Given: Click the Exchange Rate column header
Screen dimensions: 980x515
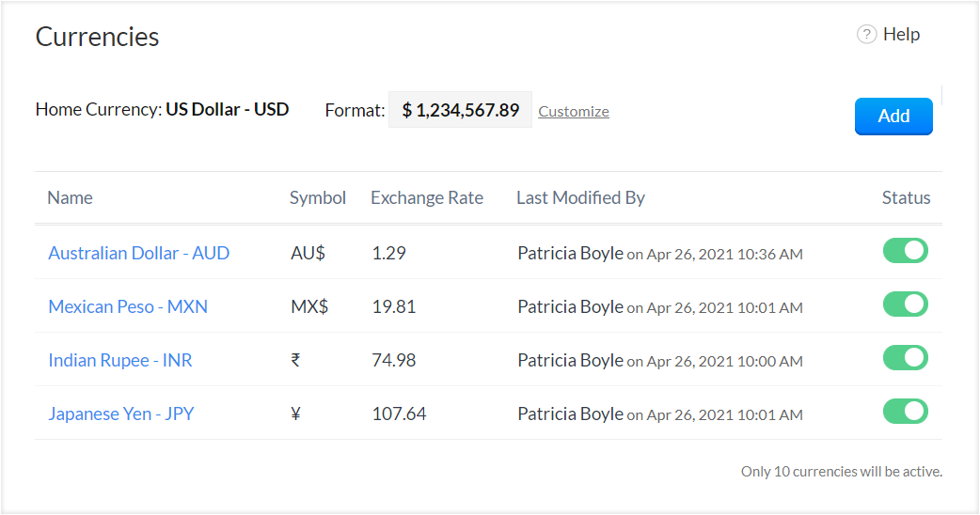Looking at the screenshot, I should click(427, 197).
